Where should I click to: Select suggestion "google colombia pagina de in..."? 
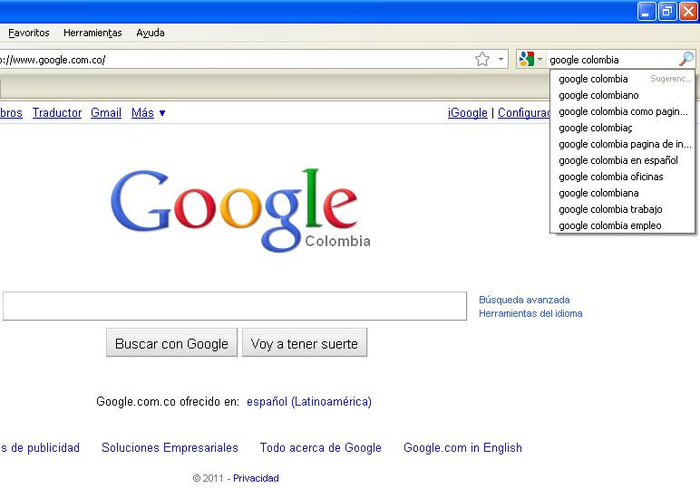click(x=622, y=144)
